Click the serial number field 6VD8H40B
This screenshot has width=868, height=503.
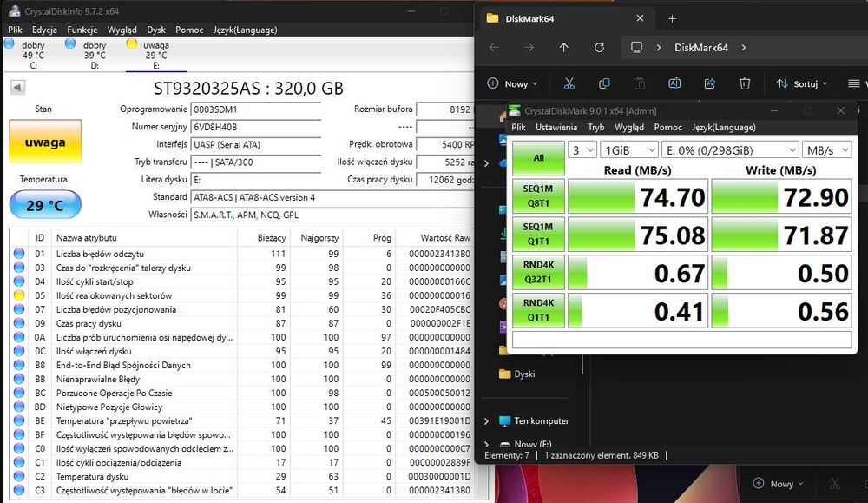click(x=256, y=127)
